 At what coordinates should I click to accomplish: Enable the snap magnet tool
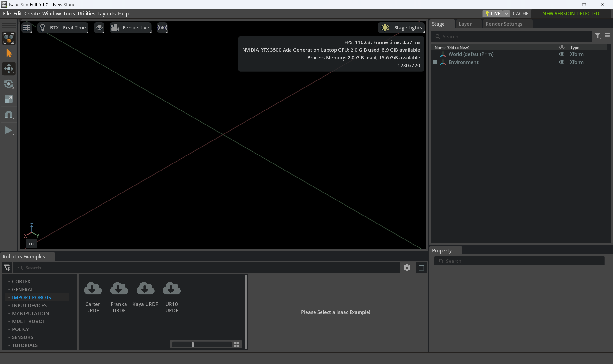tap(9, 115)
